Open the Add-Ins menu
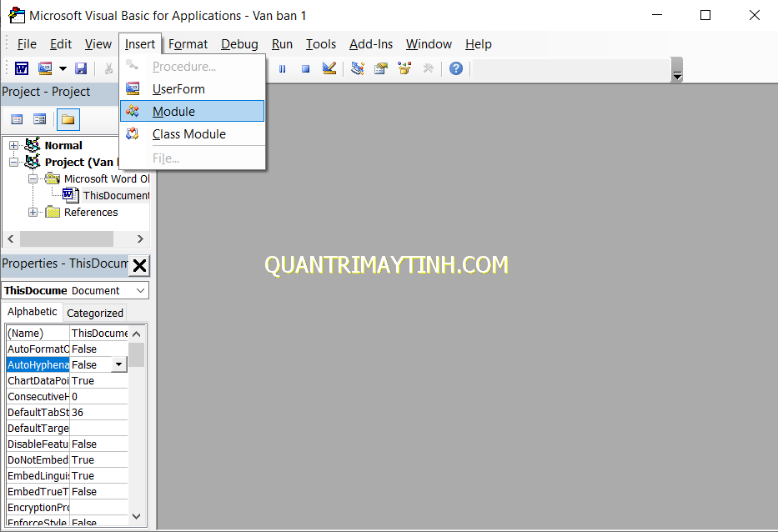 (371, 44)
